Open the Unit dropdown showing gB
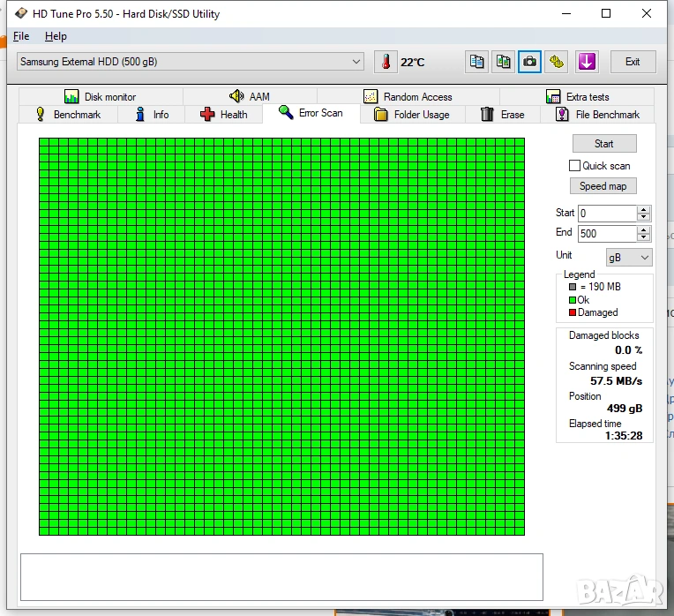The image size is (674, 616). pyautogui.click(x=628, y=257)
